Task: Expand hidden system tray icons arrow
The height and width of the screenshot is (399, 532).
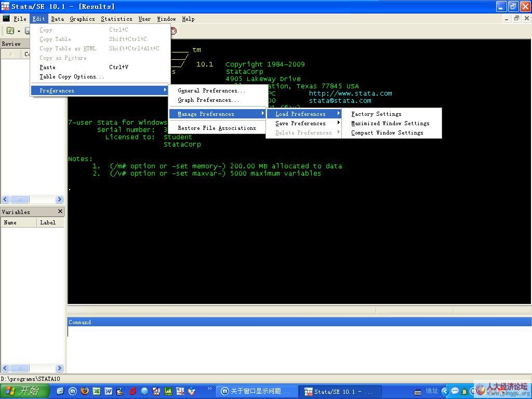Action: pyautogui.click(x=445, y=391)
